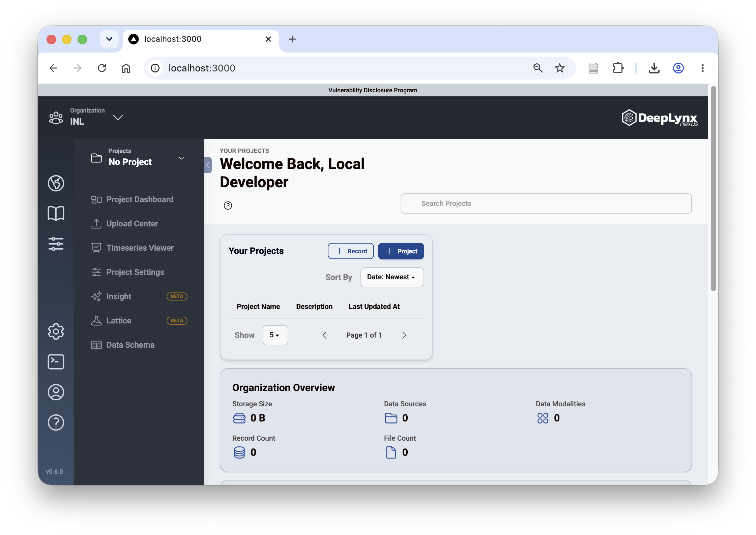The image size is (756, 535).
Task: Go to Upload Center
Action: point(139,224)
